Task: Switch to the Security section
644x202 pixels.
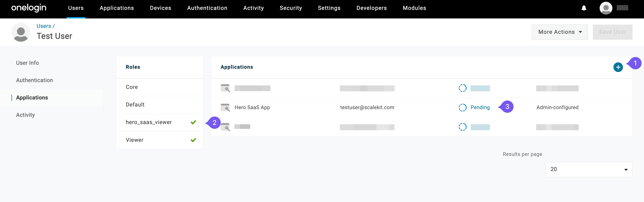Action: coord(291,8)
